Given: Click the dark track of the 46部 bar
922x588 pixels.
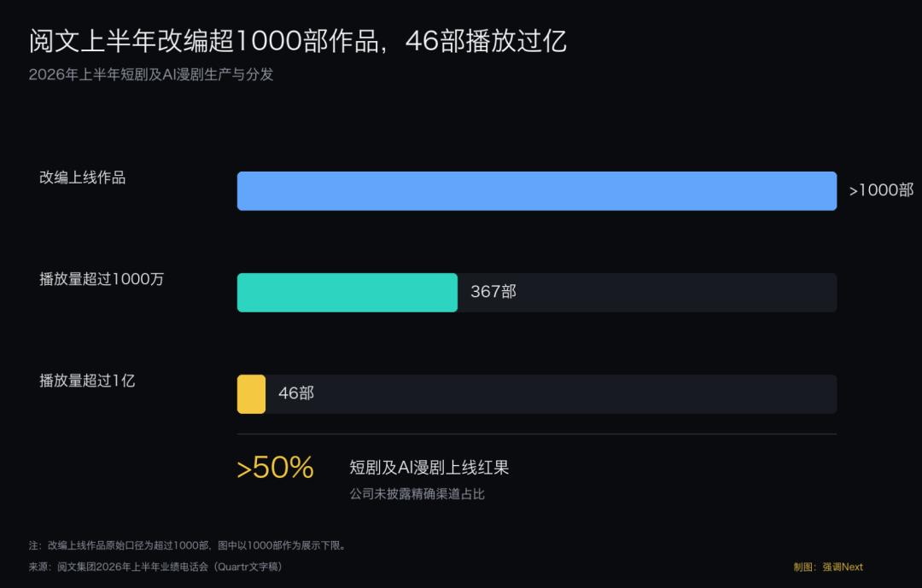Looking at the screenshot, I should coord(551,394).
